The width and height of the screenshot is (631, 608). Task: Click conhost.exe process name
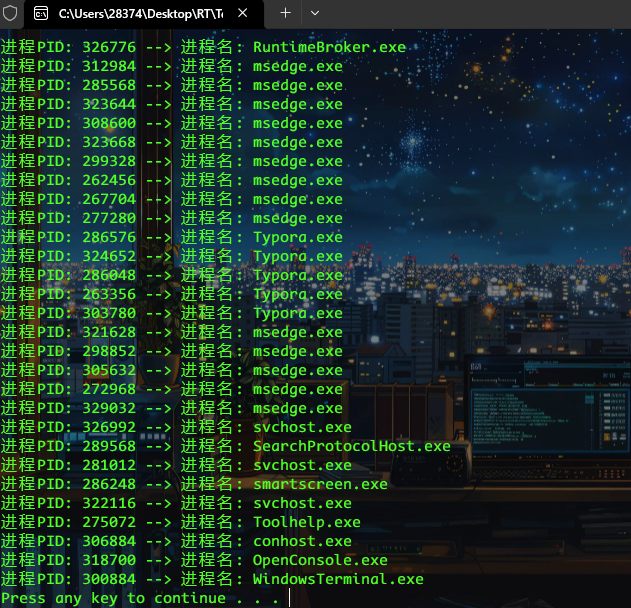pos(302,541)
